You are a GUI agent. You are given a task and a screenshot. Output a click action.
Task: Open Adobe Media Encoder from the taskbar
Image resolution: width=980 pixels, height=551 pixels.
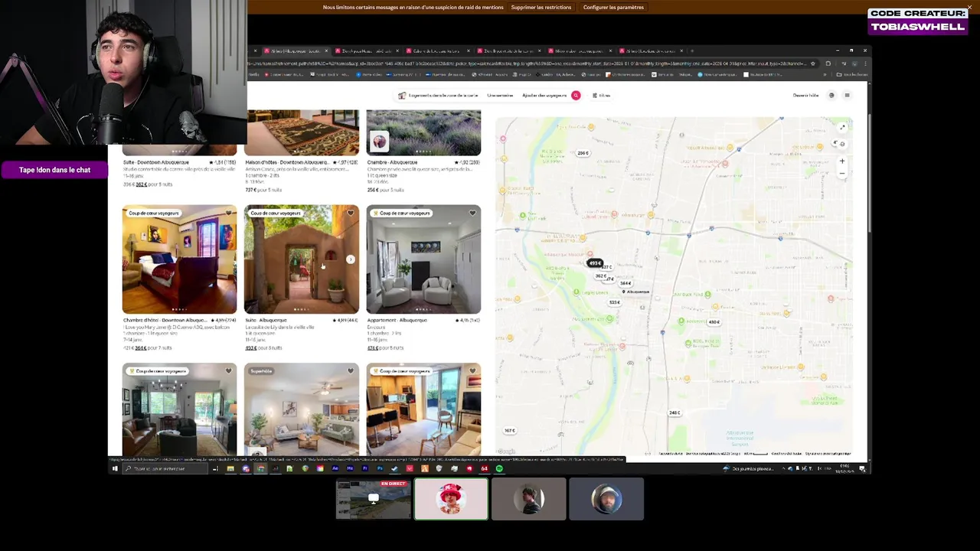350,468
